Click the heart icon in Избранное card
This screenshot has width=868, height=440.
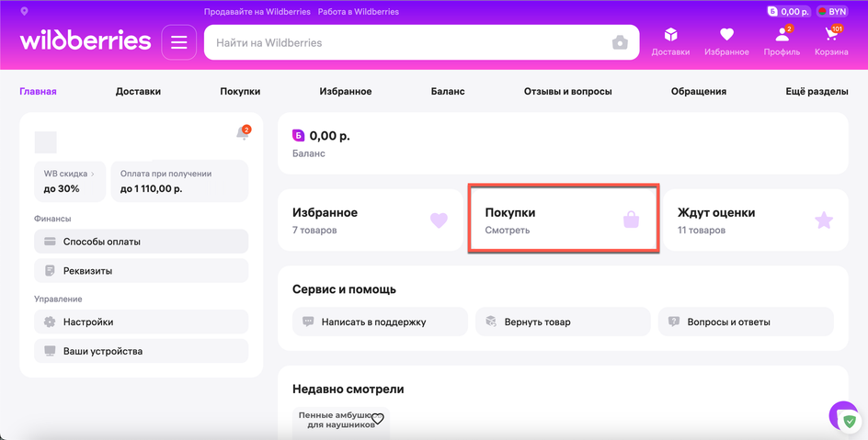[439, 220]
